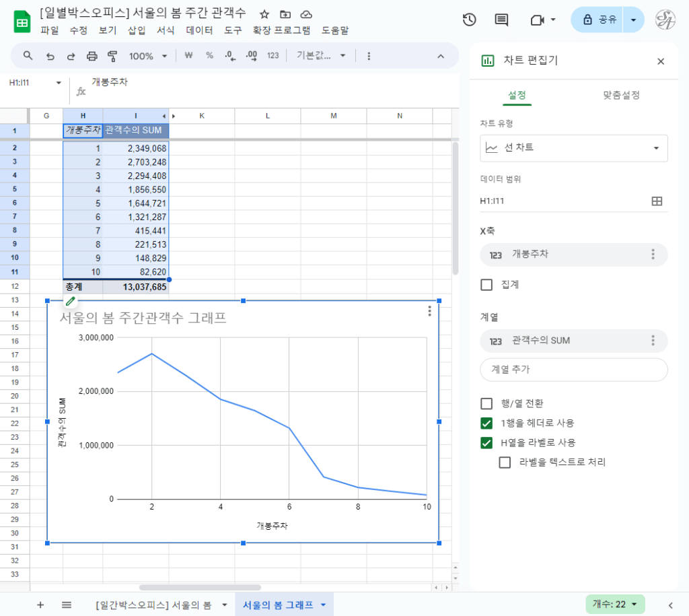Enable the 집계 checkbox
The image size is (689, 616).
click(486, 285)
